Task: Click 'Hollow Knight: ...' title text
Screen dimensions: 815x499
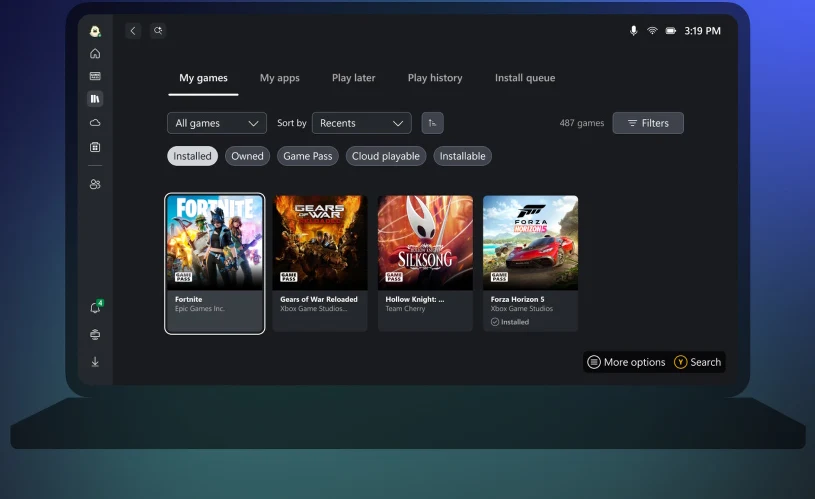Action: point(415,299)
